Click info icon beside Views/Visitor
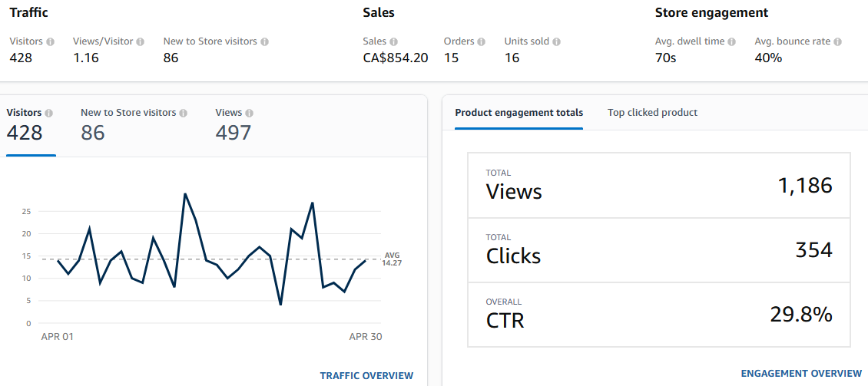Screen dimensions: 868x386 point(141,41)
